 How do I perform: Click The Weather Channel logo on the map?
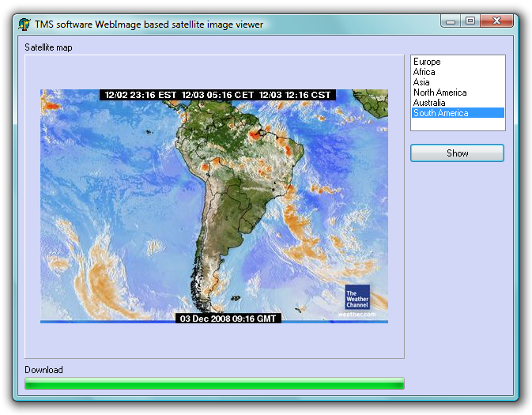[x=357, y=297]
